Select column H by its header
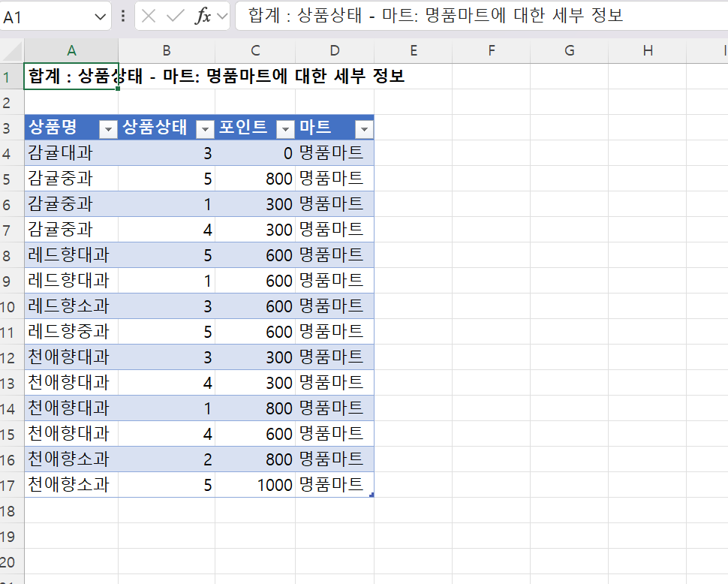Screen dimensions: 728x584 pos(647,50)
